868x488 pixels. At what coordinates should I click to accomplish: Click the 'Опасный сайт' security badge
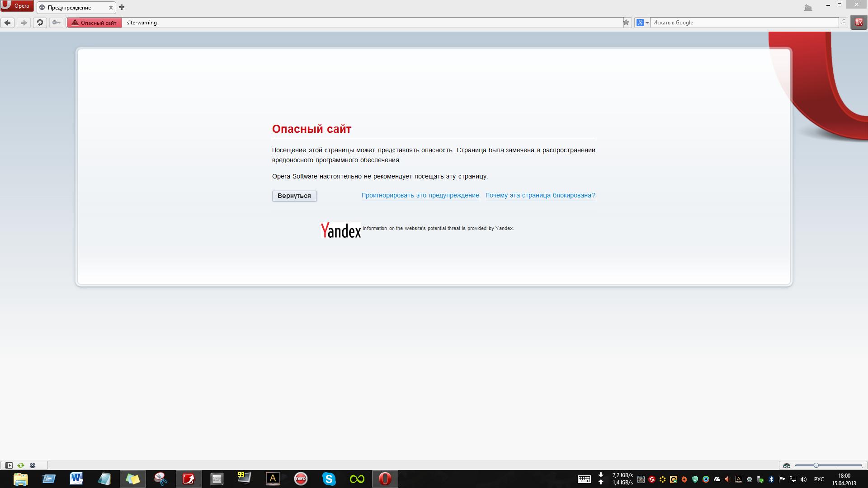point(94,23)
